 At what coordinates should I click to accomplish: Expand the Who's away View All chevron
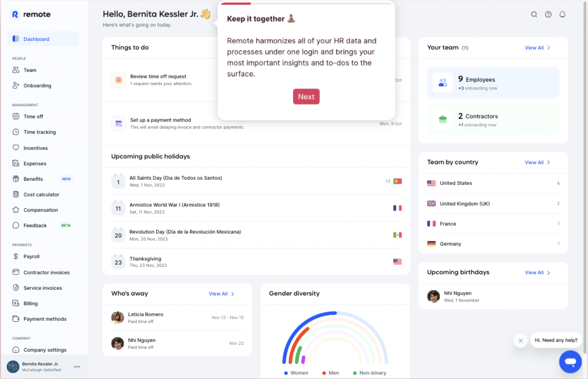[x=233, y=294]
